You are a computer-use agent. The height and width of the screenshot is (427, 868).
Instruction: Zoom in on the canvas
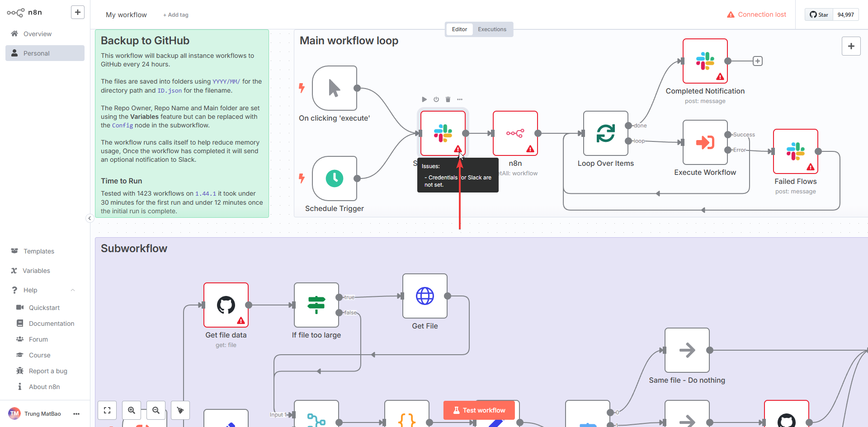pos(132,410)
